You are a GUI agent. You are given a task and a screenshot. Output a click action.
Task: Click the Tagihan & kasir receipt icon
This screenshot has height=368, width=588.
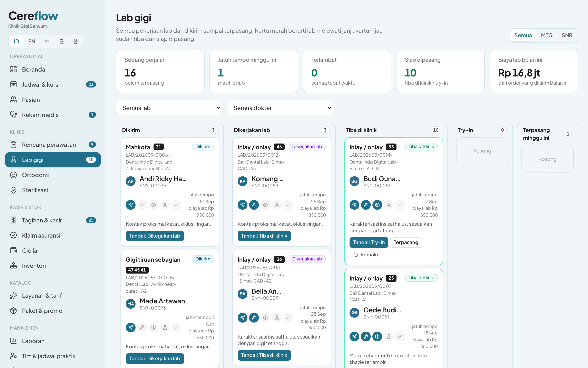(x=13, y=220)
